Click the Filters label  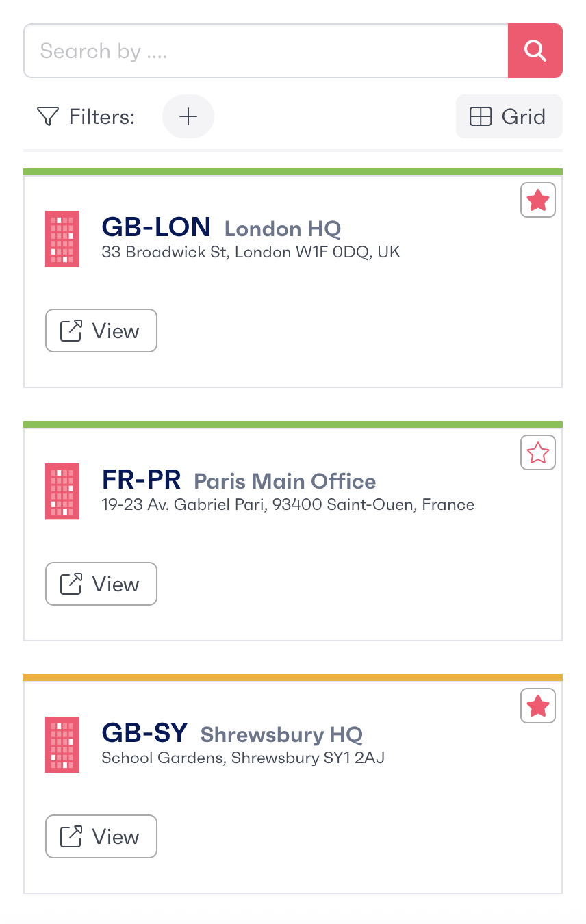coord(102,117)
